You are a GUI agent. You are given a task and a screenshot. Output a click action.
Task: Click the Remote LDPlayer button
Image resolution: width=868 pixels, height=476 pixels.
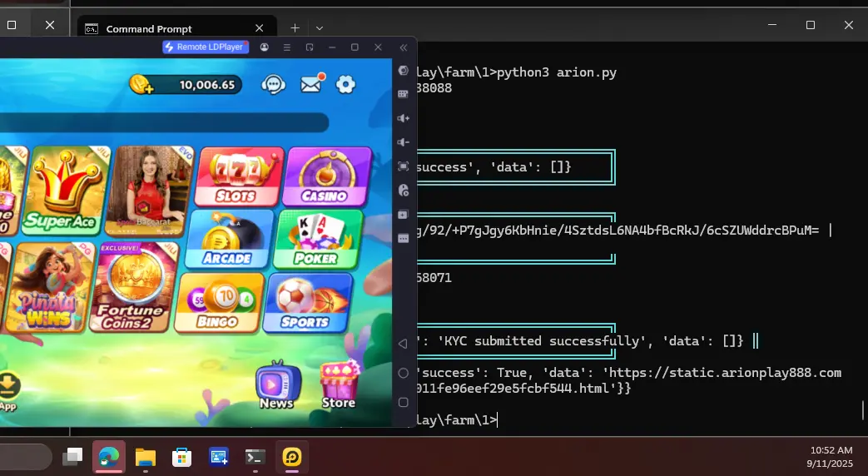(206, 47)
